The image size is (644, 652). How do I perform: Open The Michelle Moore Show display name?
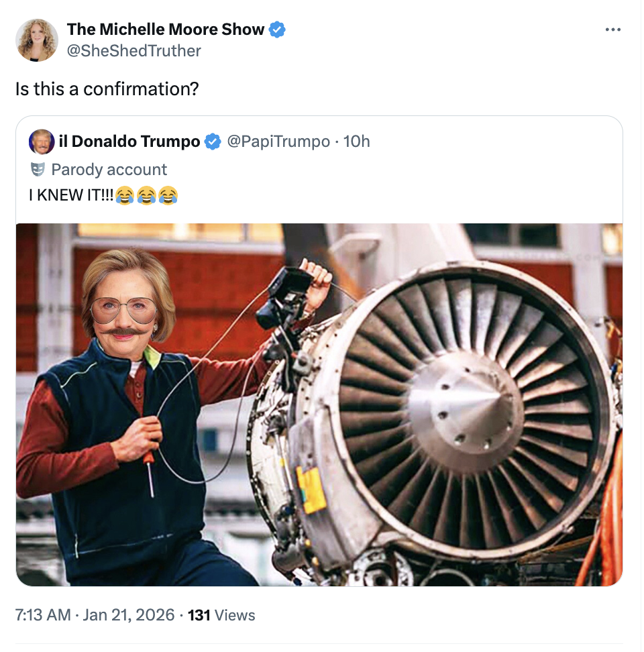(x=166, y=30)
